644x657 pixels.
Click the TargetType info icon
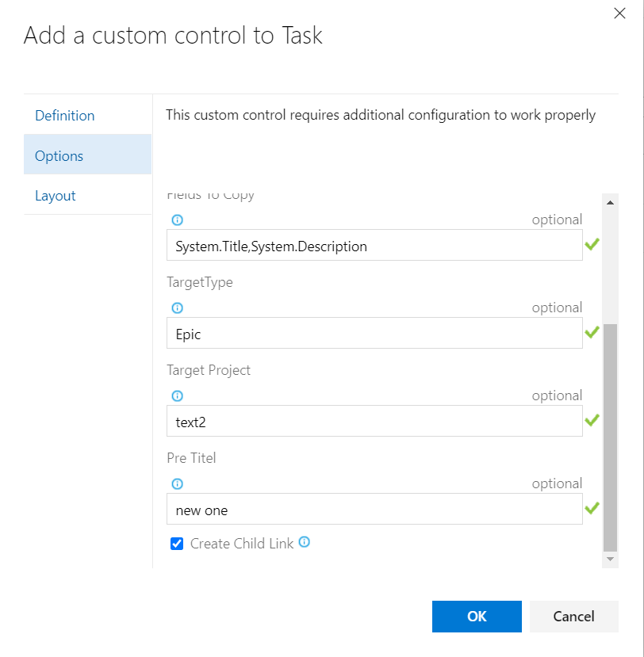click(178, 308)
